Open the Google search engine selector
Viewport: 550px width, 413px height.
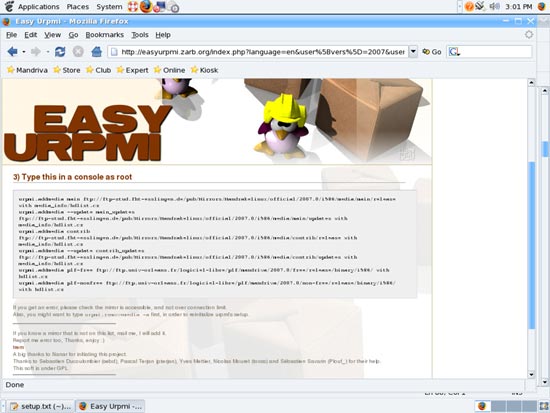click(454, 52)
